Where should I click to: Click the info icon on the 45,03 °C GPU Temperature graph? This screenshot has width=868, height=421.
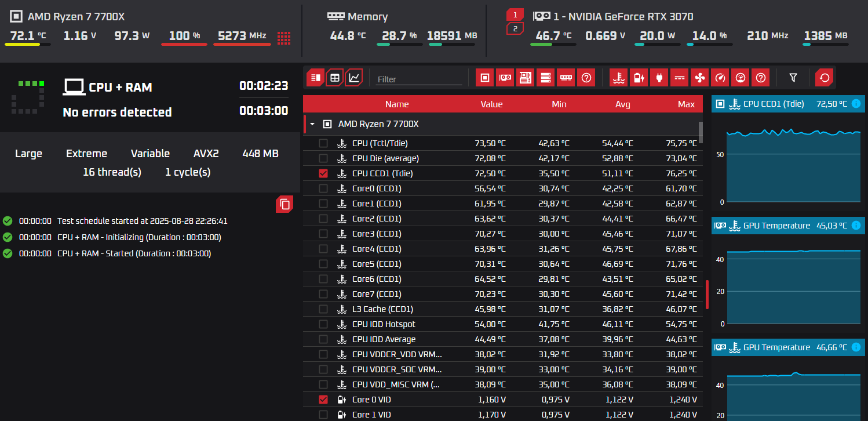[856, 226]
